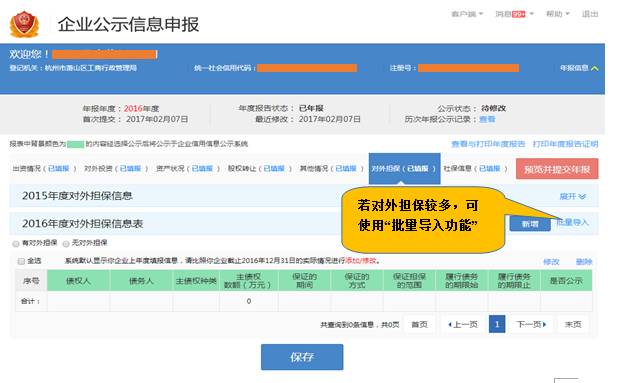Open 查看 link for 历次年报公示记录

pos(487,119)
